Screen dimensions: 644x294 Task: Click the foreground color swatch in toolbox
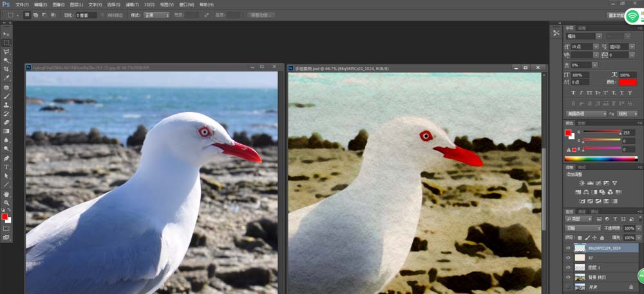tap(5, 217)
